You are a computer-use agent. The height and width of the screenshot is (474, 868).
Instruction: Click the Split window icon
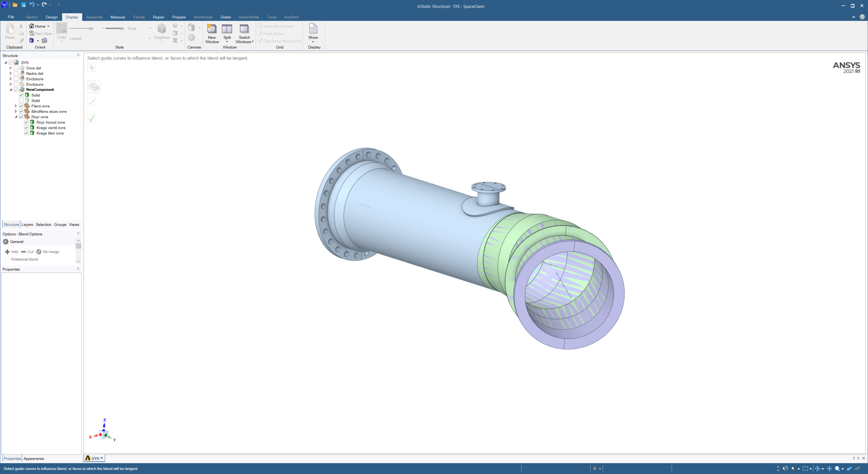tap(227, 29)
